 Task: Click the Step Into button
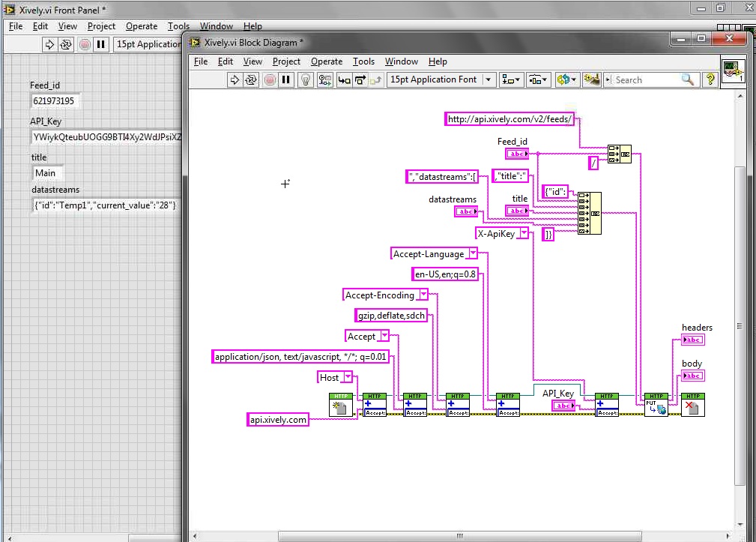(344, 80)
